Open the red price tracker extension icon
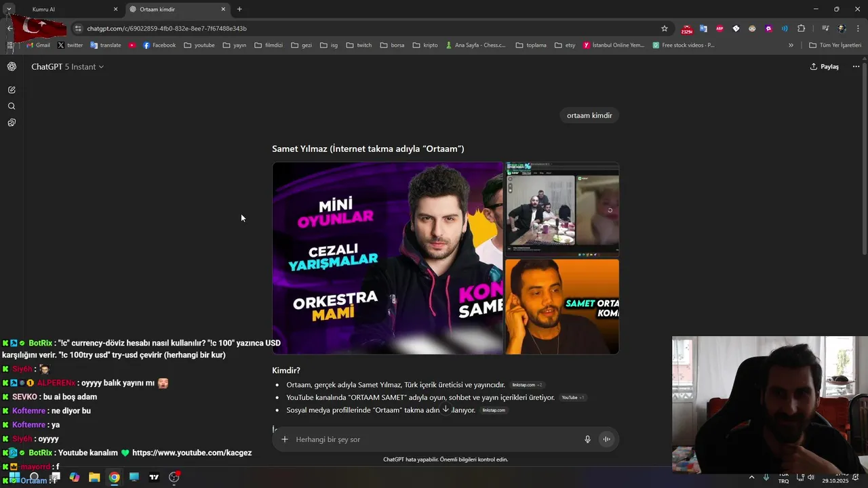This screenshot has height=488, width=868. [687, 29]
